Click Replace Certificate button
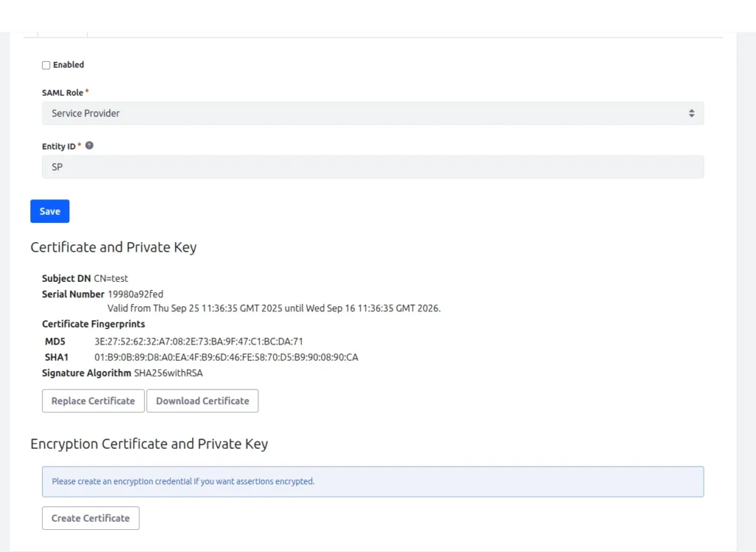The image size is (756, 552). click(x=93, y=401)
